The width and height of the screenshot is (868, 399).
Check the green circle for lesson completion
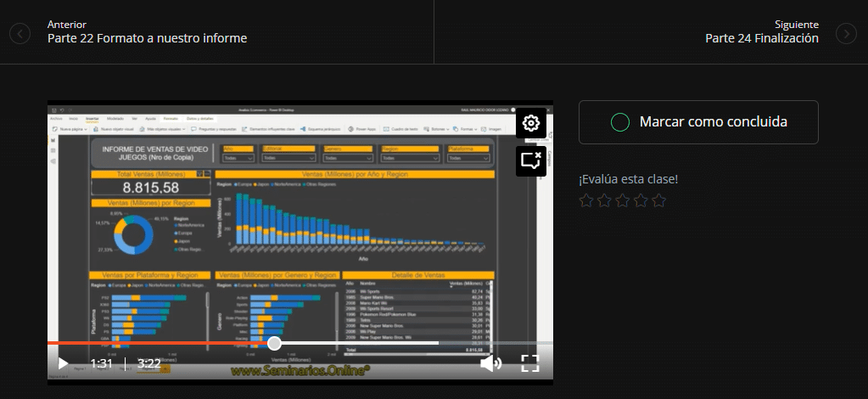pos(620,122)
